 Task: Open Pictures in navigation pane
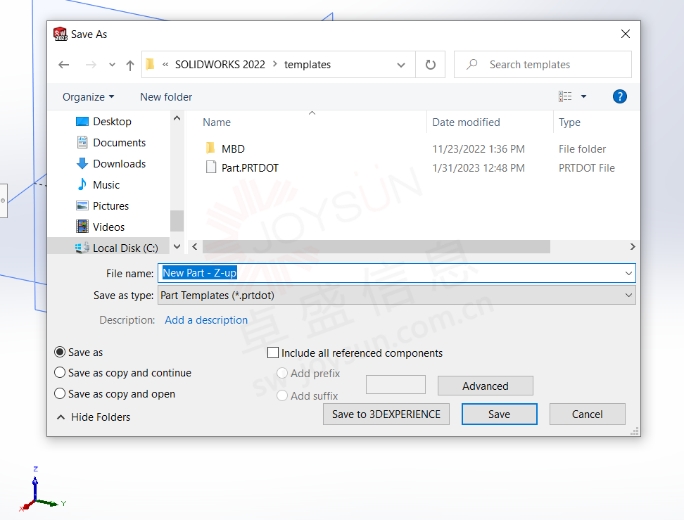[110, 206]
